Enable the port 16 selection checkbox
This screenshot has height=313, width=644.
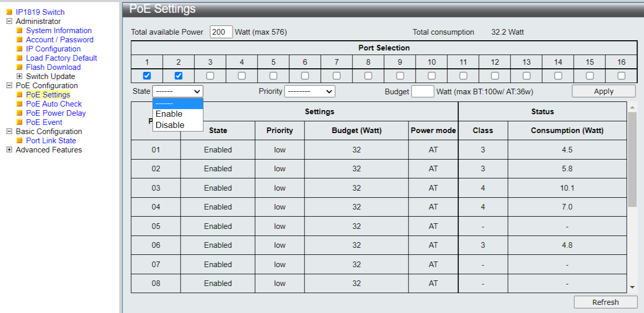point(621,75)
